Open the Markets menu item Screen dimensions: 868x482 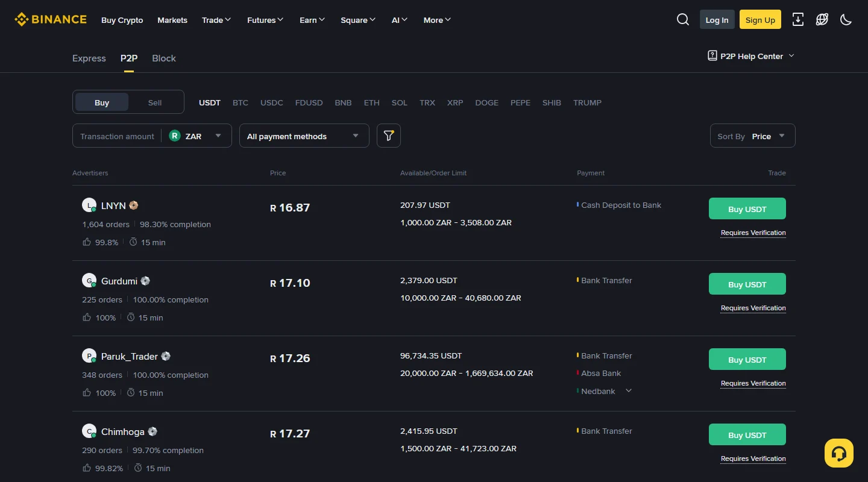point(172,20)
